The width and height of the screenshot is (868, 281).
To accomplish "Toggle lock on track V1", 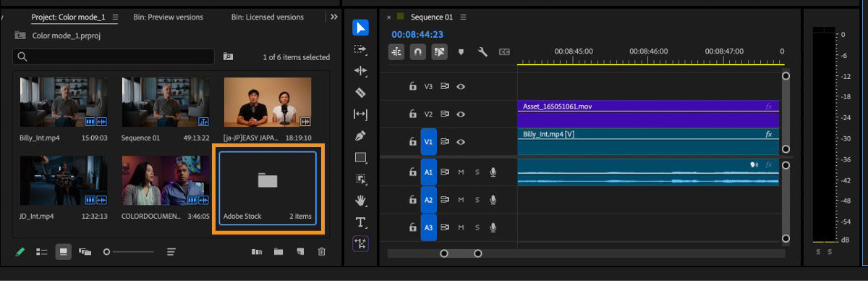I will (x=413, y=142).
